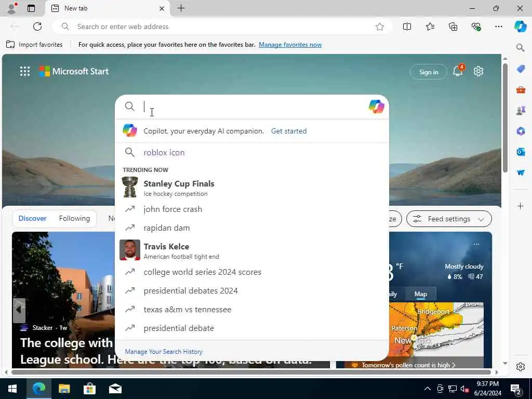
Task: Show hidden system tray icons
Action: (428, 389)
